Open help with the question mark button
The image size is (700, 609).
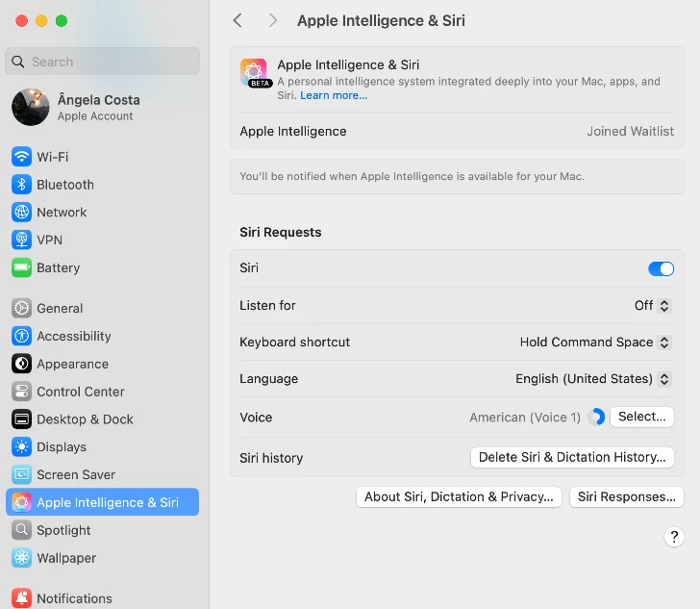pyautogui.click(x=674, y=537)
